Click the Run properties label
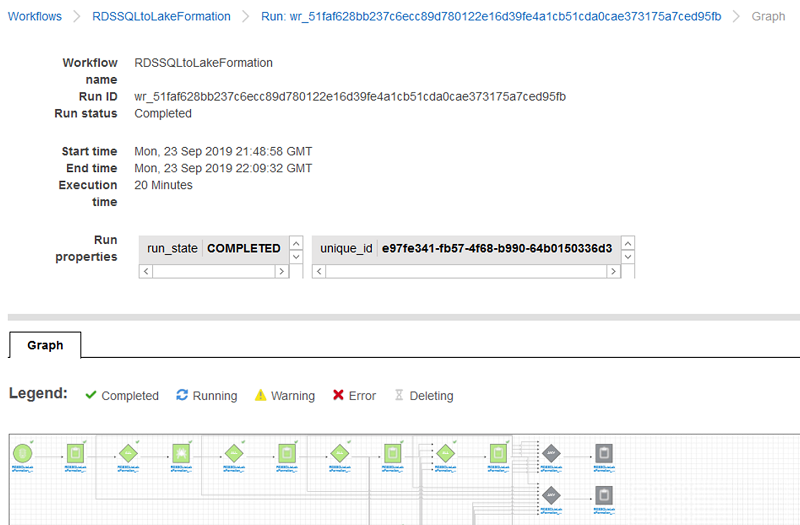The height and width of the screenshot is (525, 800). click(x=86, y=248)
